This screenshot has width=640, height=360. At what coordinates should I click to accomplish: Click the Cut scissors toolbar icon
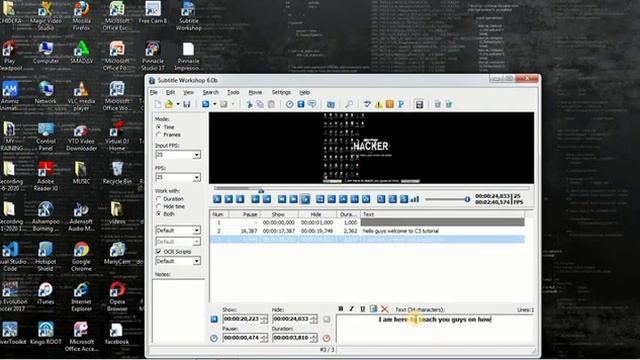click(x=249, y=104)
